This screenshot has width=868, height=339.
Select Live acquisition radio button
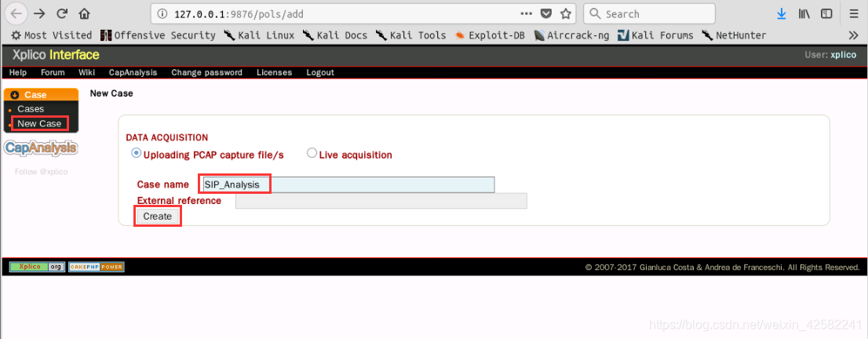coord(312,154)
